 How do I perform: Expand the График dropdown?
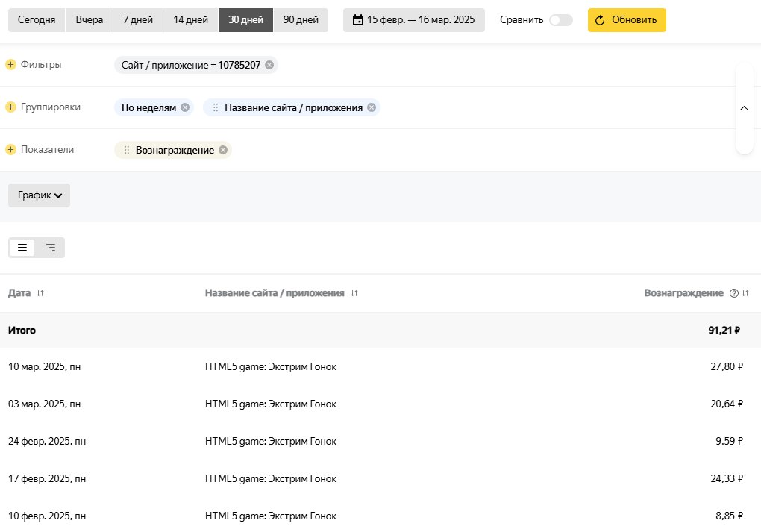(39, 195)
